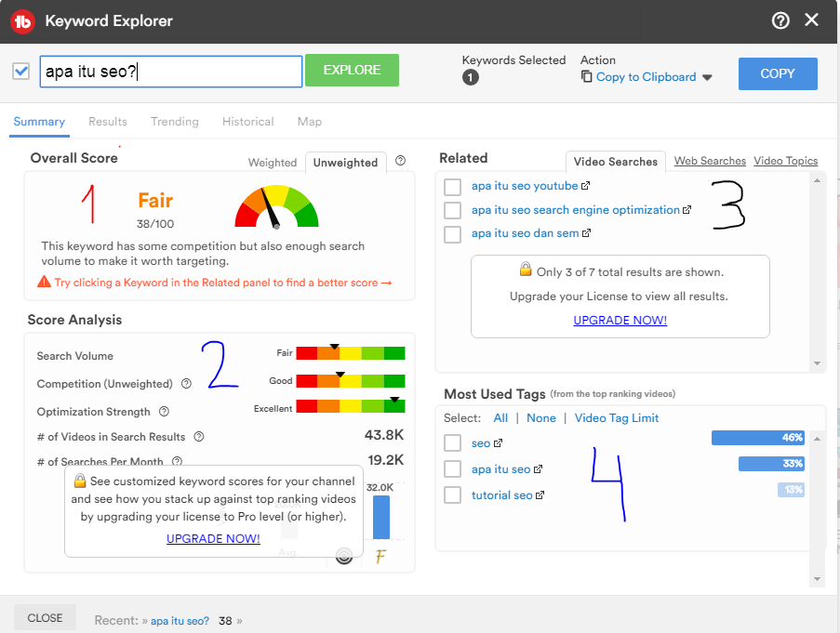The width and height of the screenshot is (840, 633).
Task: Open the help question mark icon in header
Action: pyautogui.click(x=780, y=20)
